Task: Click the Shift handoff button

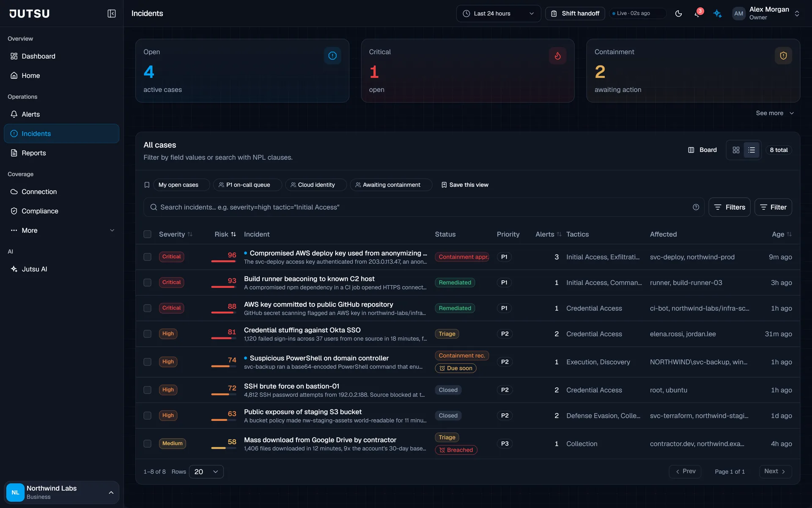Action: [x=575, y=14]
